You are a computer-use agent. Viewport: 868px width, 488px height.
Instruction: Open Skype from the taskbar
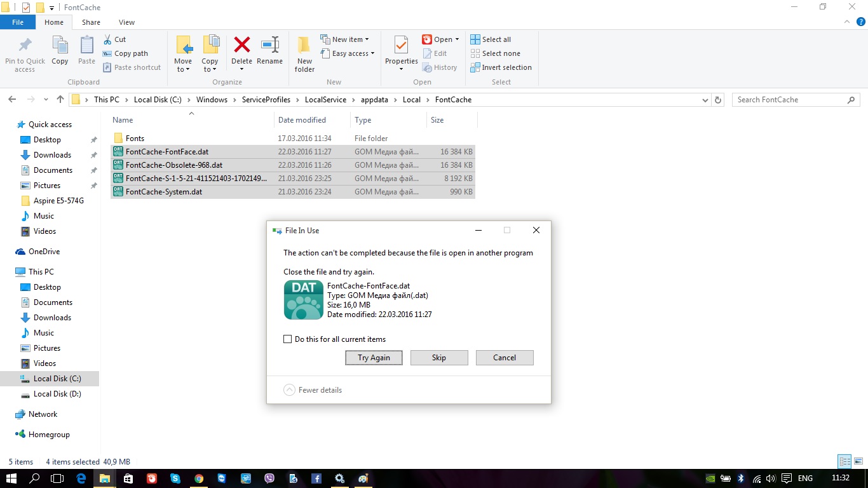click(175, 478)
